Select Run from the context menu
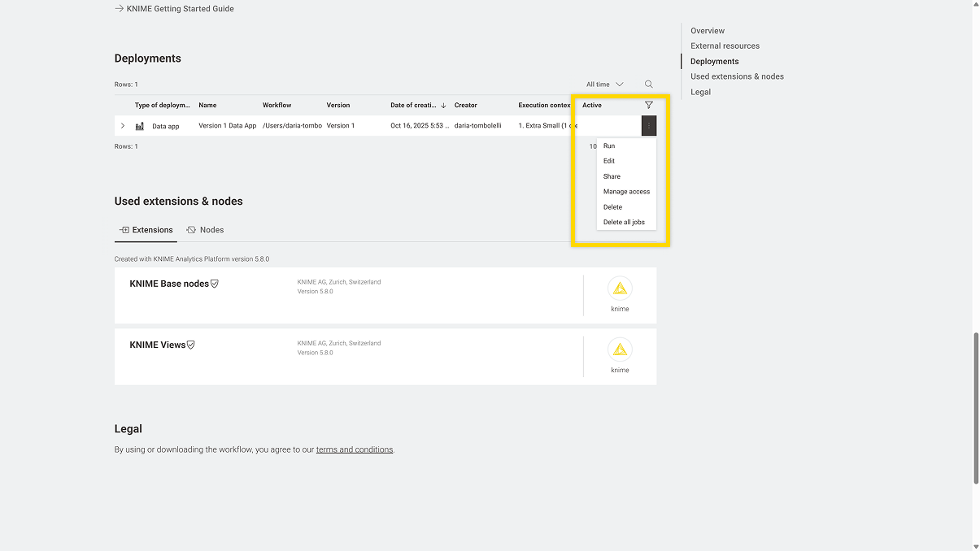The width and height of the screenshot is (980, 551). pyautogui.click(x=609, y=146)
